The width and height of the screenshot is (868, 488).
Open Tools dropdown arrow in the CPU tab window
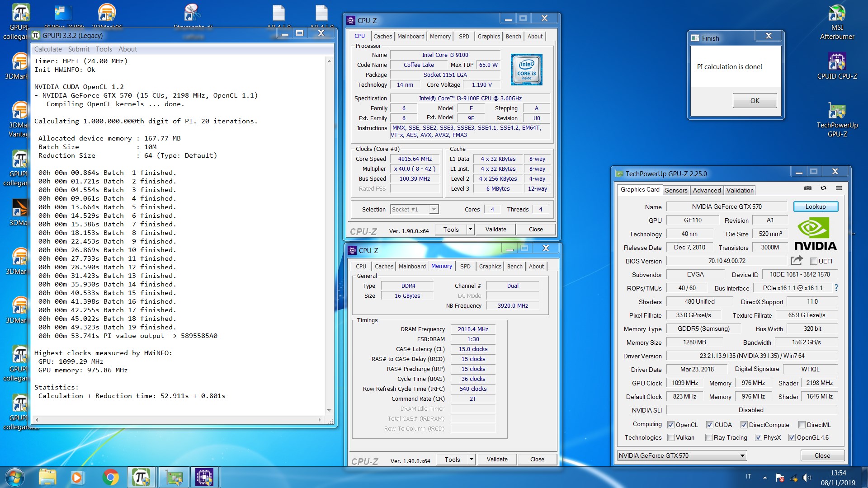(470, 230)
